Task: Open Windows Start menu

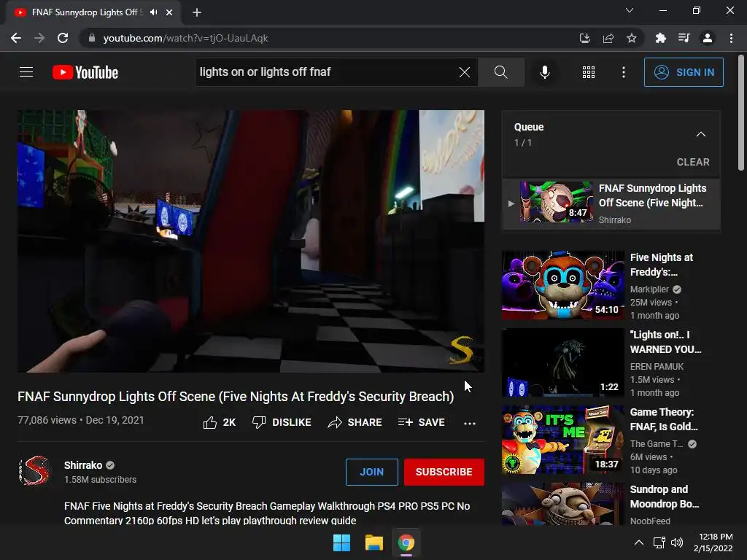Action: [341, 542]
